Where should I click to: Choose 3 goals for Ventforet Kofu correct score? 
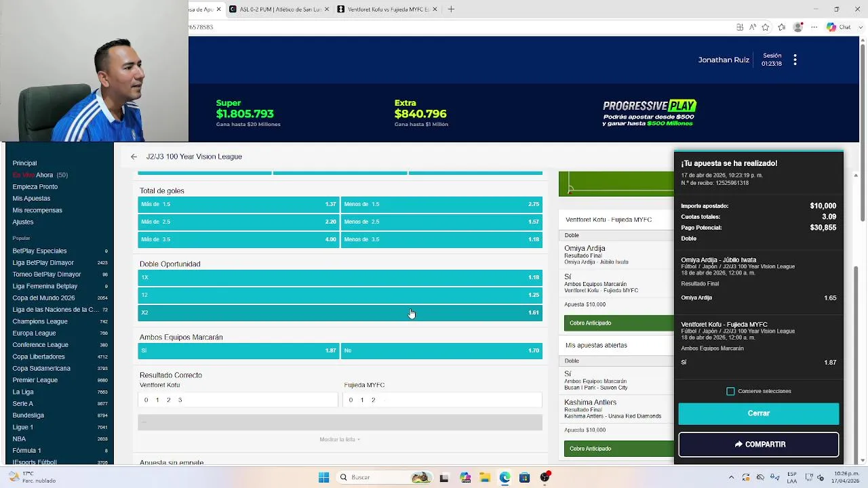tap(180, 400)
